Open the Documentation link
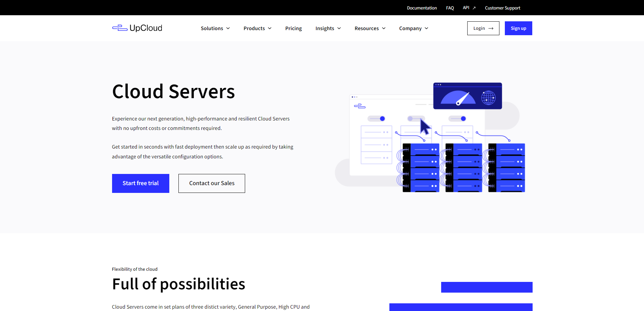Image resolution: width=644 pixels, height=311 pixels. point(422,8)
